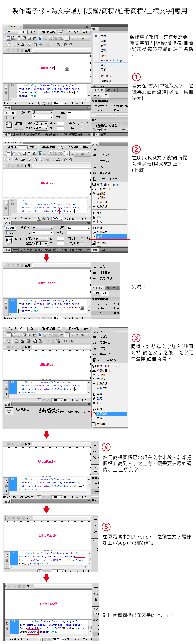Open FTP 記錄 tab in step 1 bottom panel
Viewport: 196px width, 644px height.
tap(62, 135)
